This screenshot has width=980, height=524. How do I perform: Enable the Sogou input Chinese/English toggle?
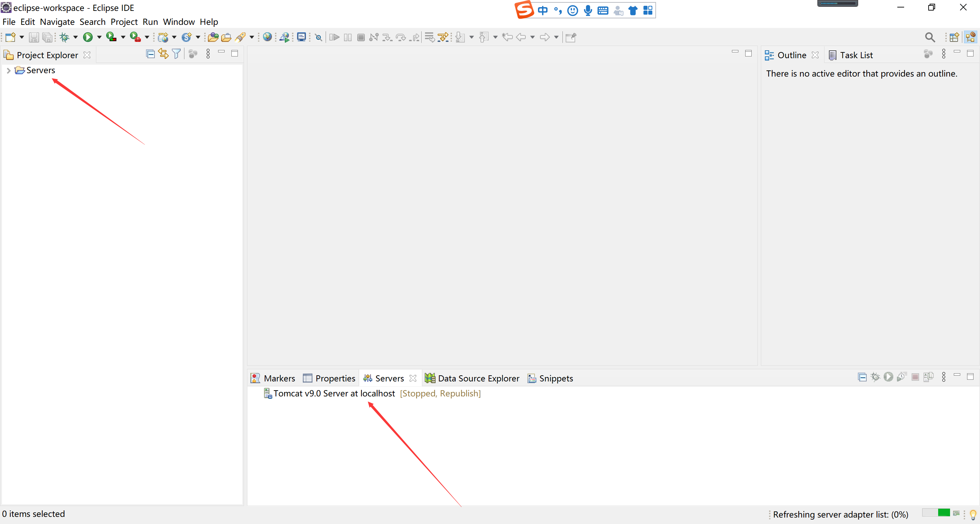543,10
